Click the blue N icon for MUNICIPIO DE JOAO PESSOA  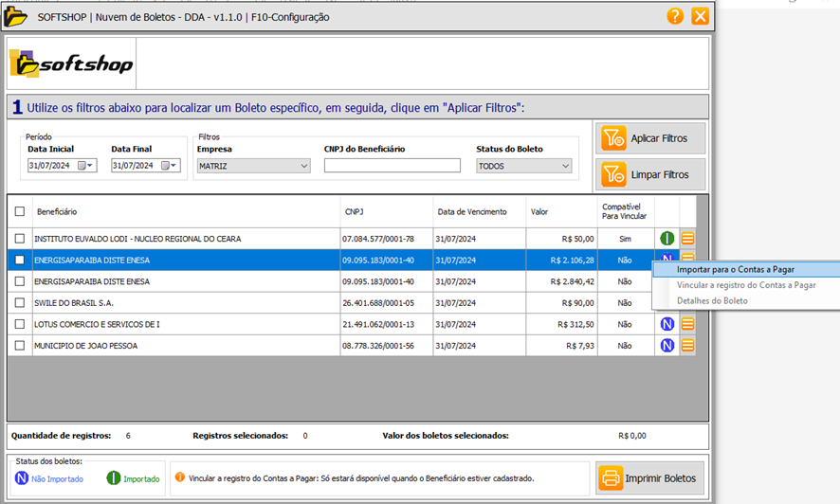(x=667, y=346)
